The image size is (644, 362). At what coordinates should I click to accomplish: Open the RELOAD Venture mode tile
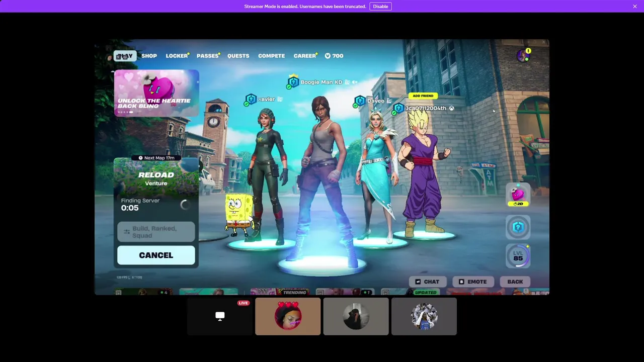click(x=156, y=177)
